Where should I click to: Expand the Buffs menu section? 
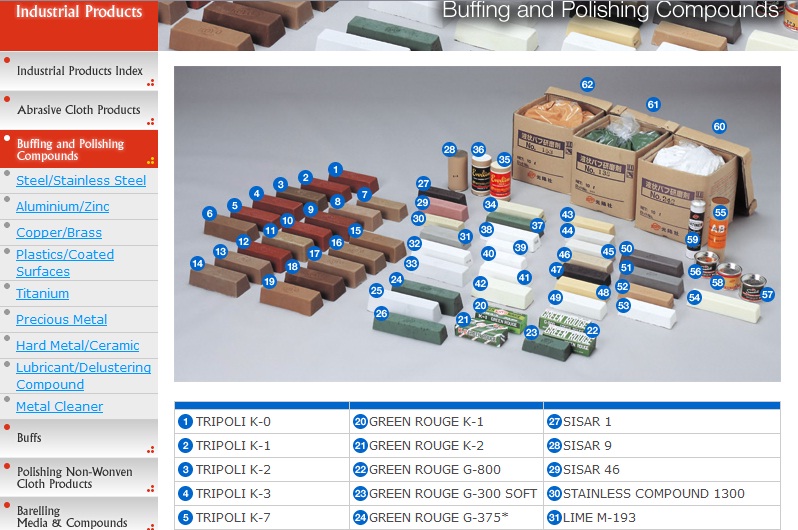pyautogui.click(x=30, y=438)
